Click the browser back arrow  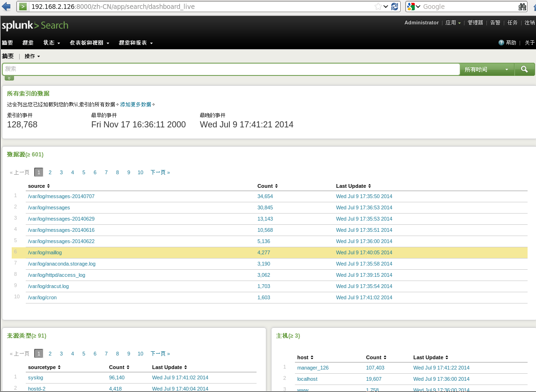[6, 7]
